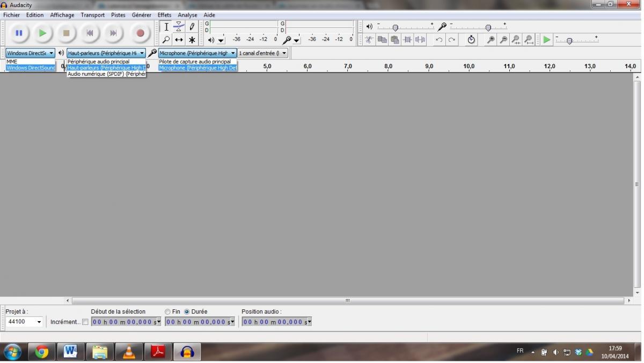Skip to start of the project

point(90,33)
